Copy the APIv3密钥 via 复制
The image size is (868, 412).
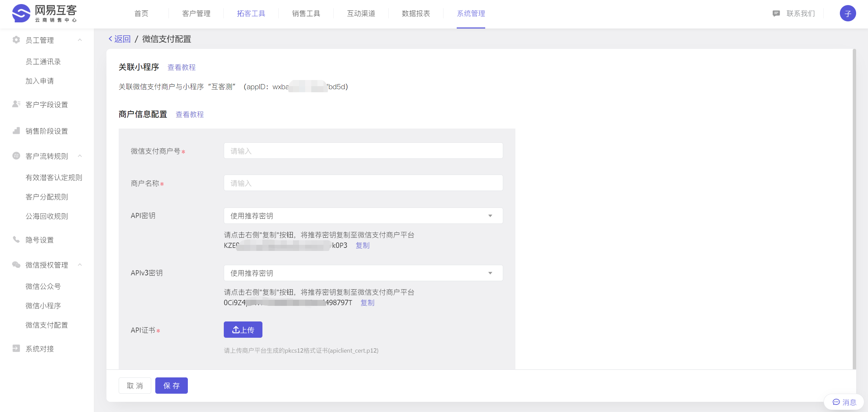[367, 303]
